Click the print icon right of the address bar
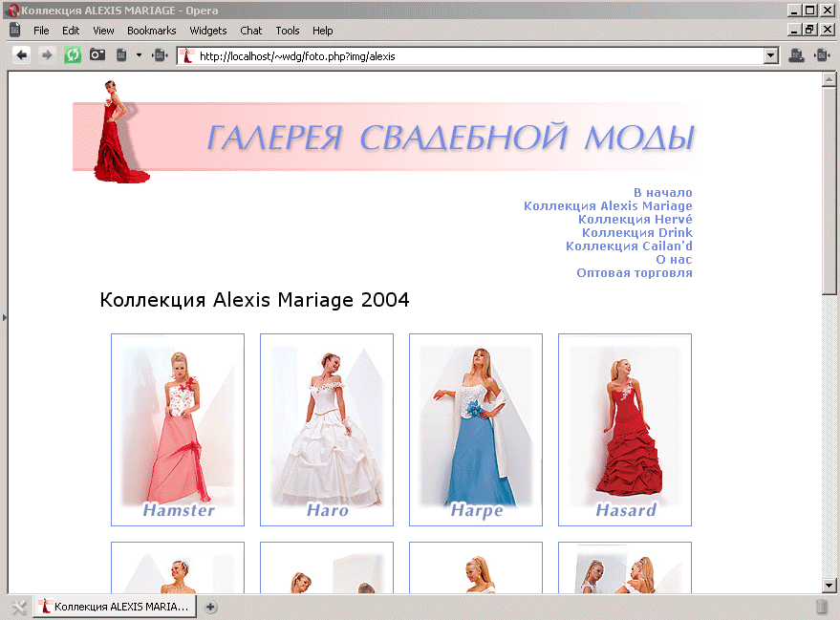Image resolution: width=840 pixels, height=620 pixels. [797, 55]
